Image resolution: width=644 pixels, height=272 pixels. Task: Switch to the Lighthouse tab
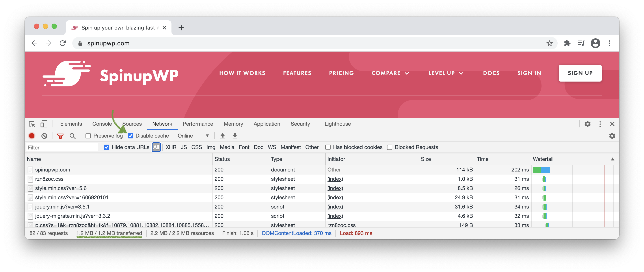pos(337,124)
